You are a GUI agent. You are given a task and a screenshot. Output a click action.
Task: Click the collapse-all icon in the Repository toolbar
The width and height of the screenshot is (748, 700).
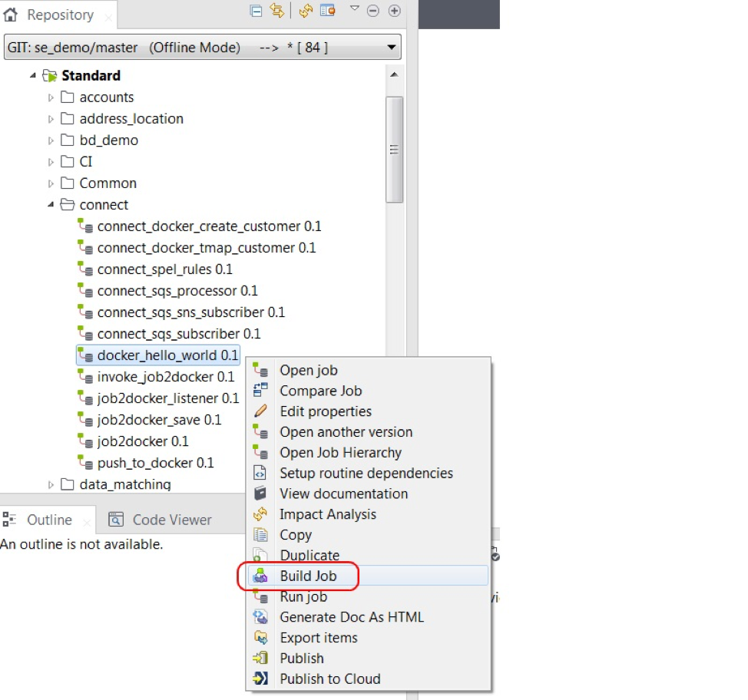[x=256, y=11]
